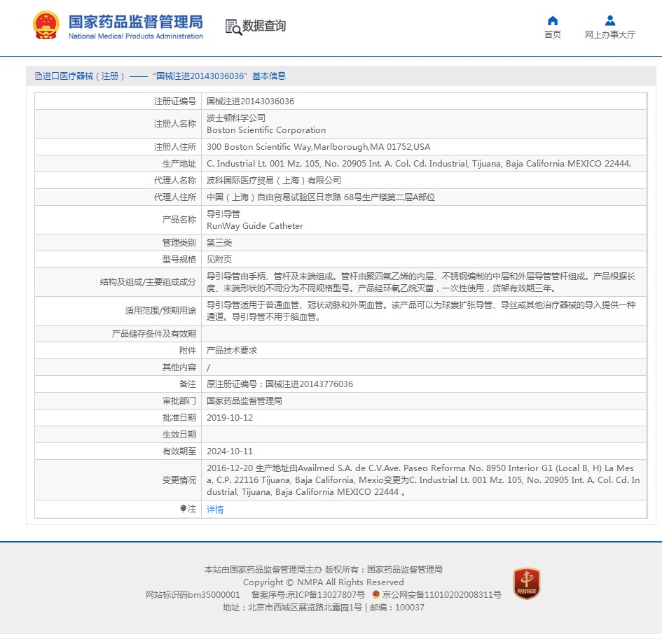Click Boston Scientific Corporation registrant name
662x644 pixels.
(x=266, y=130)
